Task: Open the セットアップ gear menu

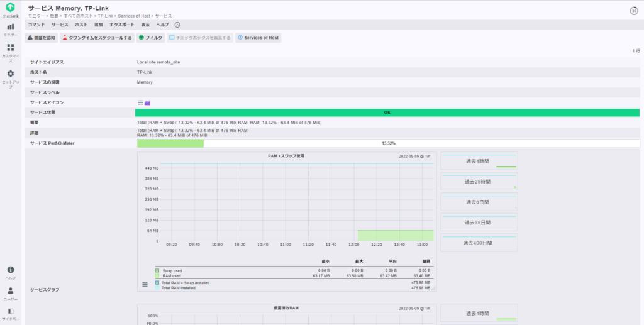Action: [10, 79]
